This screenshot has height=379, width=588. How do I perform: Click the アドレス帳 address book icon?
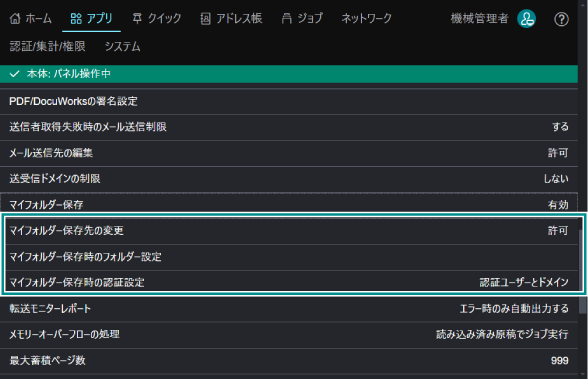coord(206,18)
